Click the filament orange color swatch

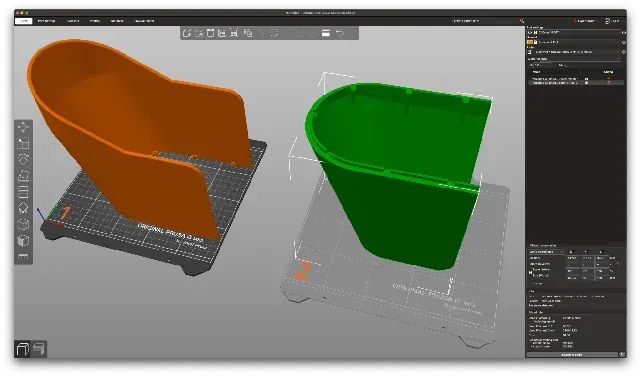coord(530,42)
